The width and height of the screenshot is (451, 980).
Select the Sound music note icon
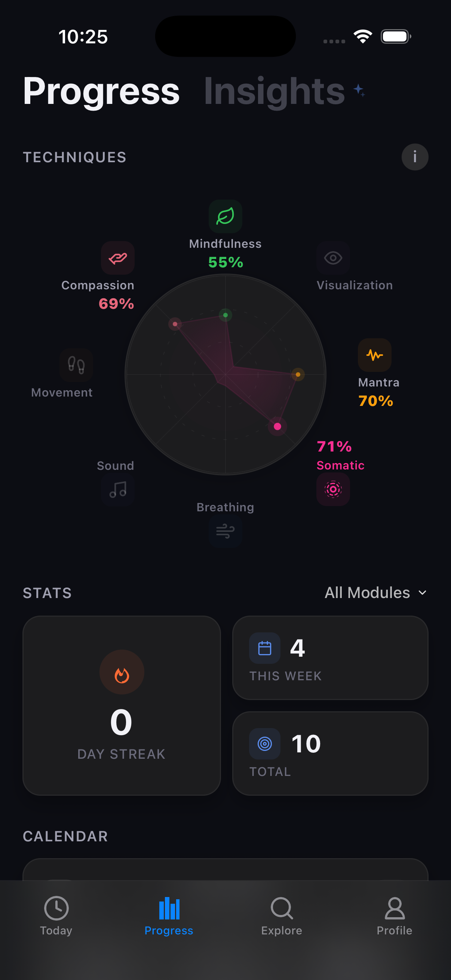(x=117, y=490)
